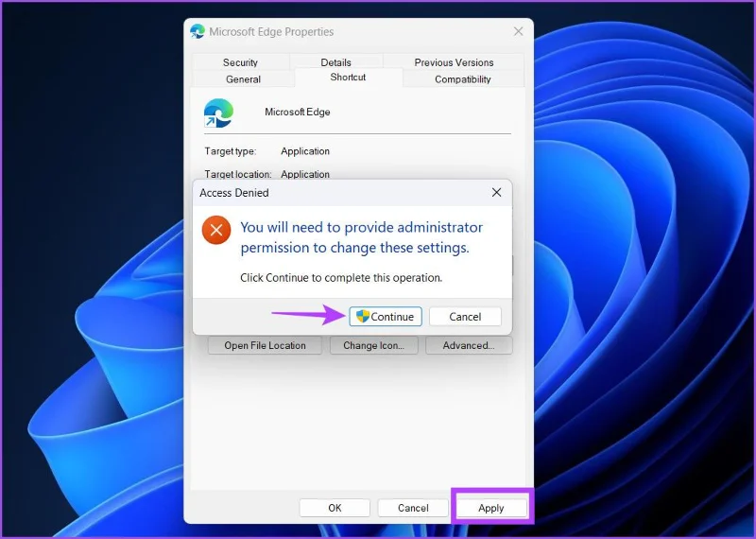Click the 'Target type:' label
Viewport: 756px width, 539px height.
click(230, 151)
